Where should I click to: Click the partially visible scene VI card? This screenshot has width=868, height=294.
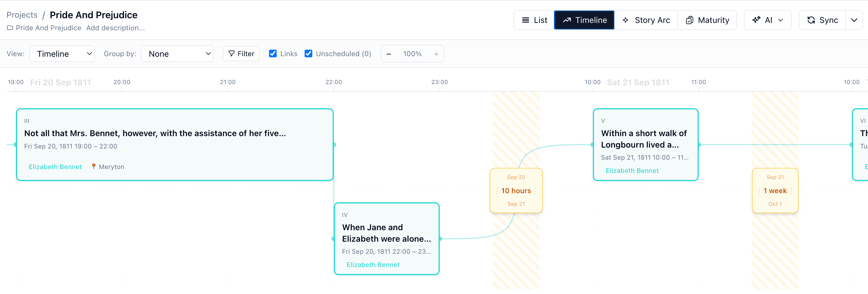pyautogui.click(x=860, y=145)
